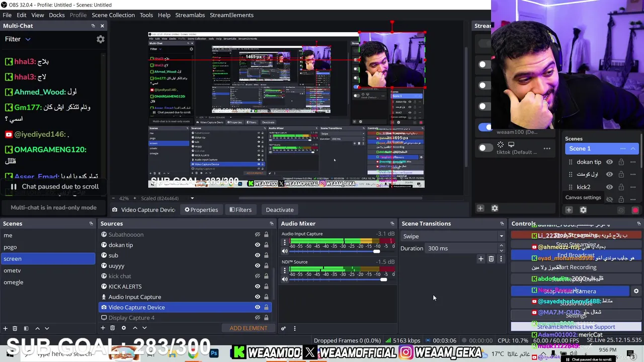
Task: Click the Filters button
Action: point(240,210)
